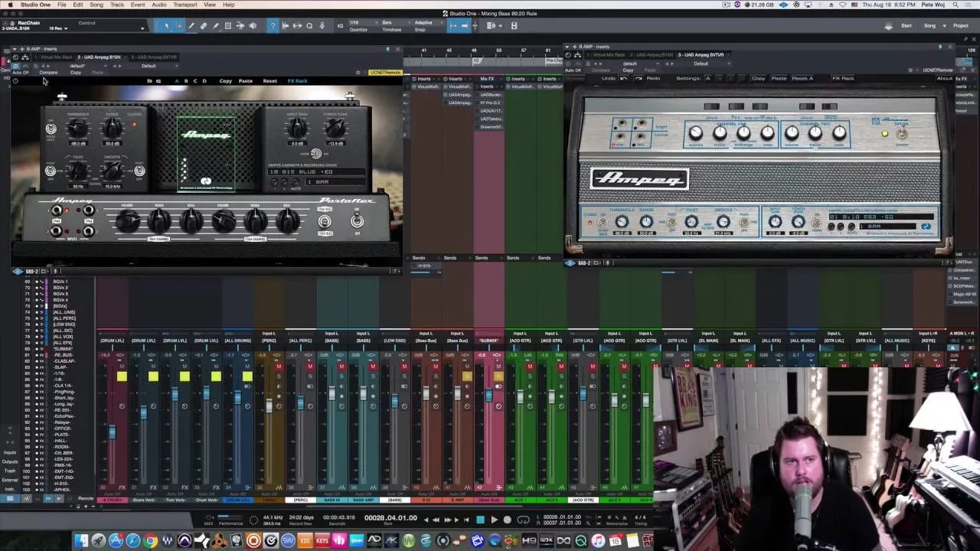Toggle the Loop button in transport
The width and height of the screenshot is (980, 551).
click(524, 520)
